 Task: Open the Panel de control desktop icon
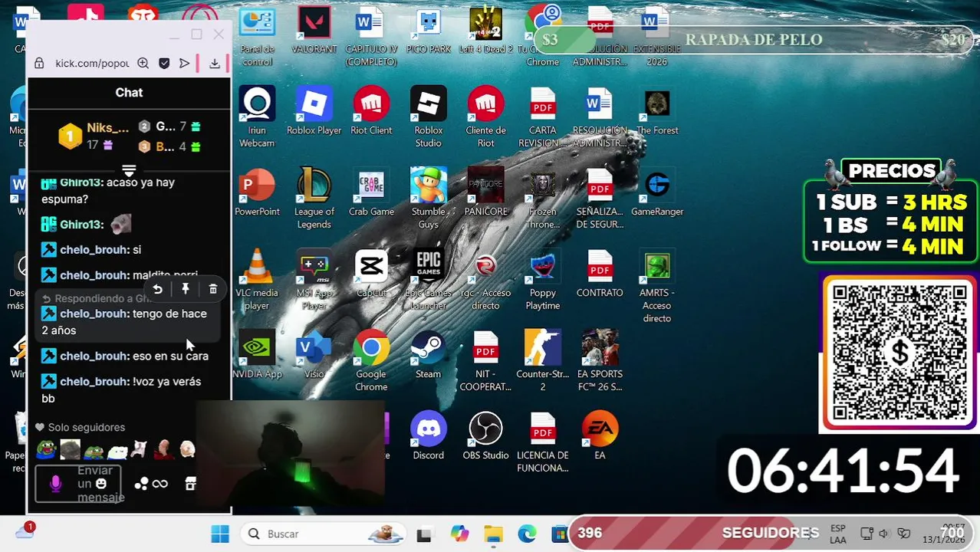pos(257,36)
